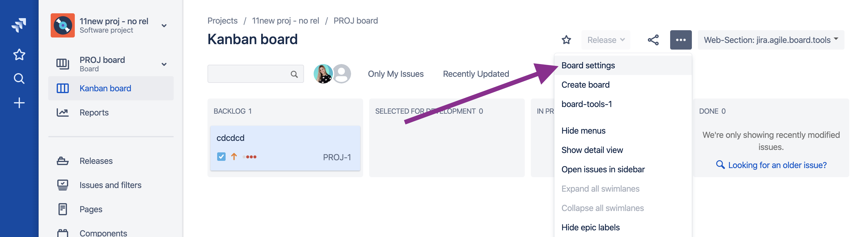Open the PROJ-1 issue key link
Screen dimensions: 868x237
point(337,157)
